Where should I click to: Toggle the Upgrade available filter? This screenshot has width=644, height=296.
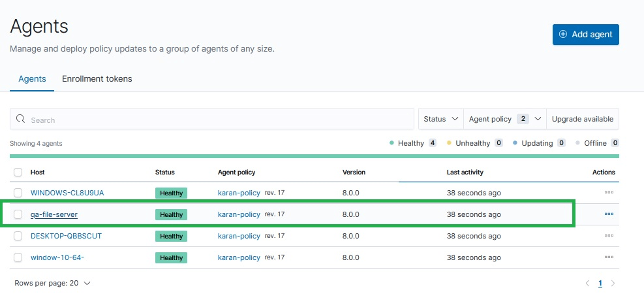[583, 119]
